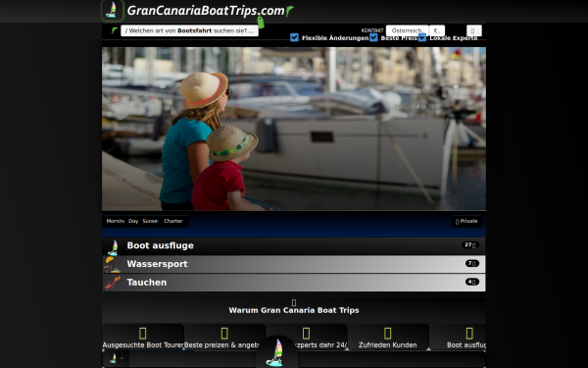Click the icon above experts 24/7 card
Viewport: 588px width, 368px height.
pos(306,333)
